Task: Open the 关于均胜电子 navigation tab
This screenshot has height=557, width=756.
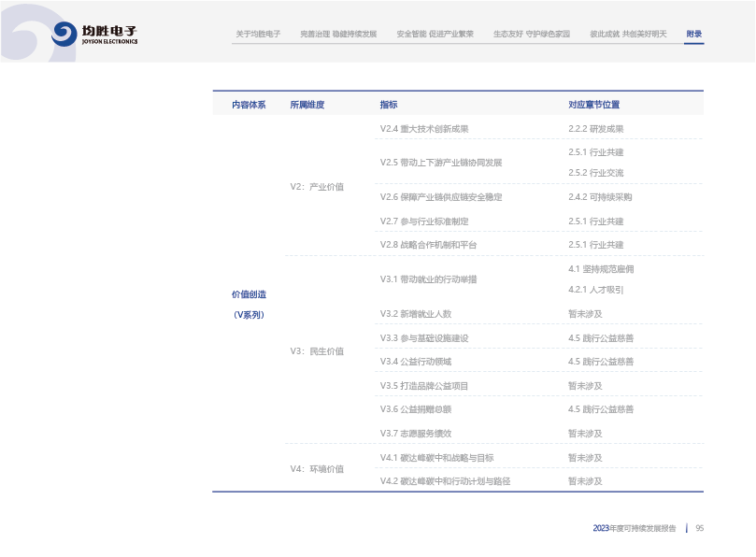Action: (x=258, y=34)
